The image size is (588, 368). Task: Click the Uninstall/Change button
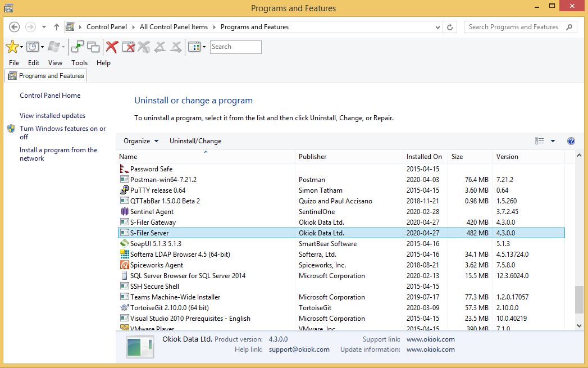[x=195, y=141]
